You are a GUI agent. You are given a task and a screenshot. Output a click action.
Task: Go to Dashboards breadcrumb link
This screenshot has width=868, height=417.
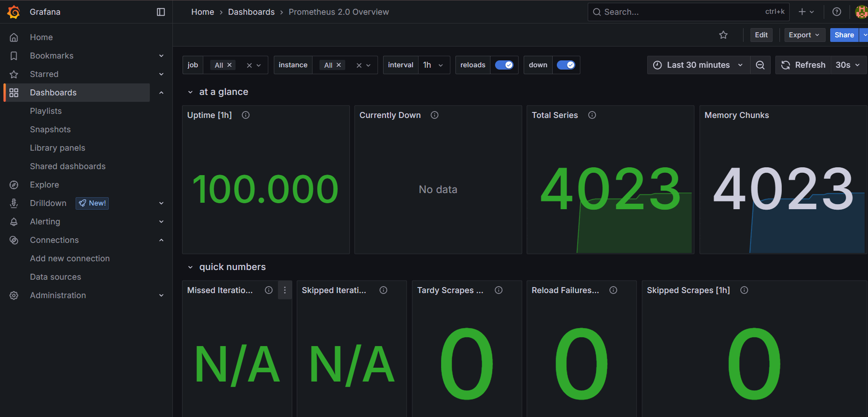pos(251,12)
